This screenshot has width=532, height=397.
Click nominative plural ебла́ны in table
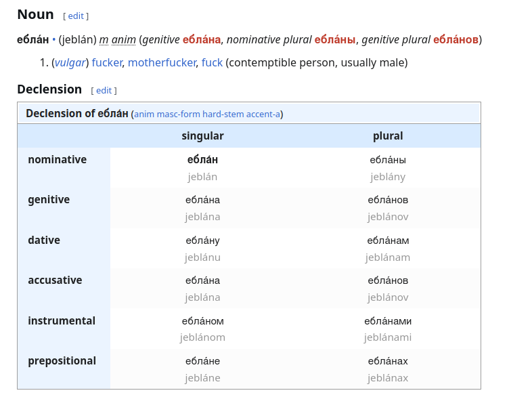tap(388, 160)
